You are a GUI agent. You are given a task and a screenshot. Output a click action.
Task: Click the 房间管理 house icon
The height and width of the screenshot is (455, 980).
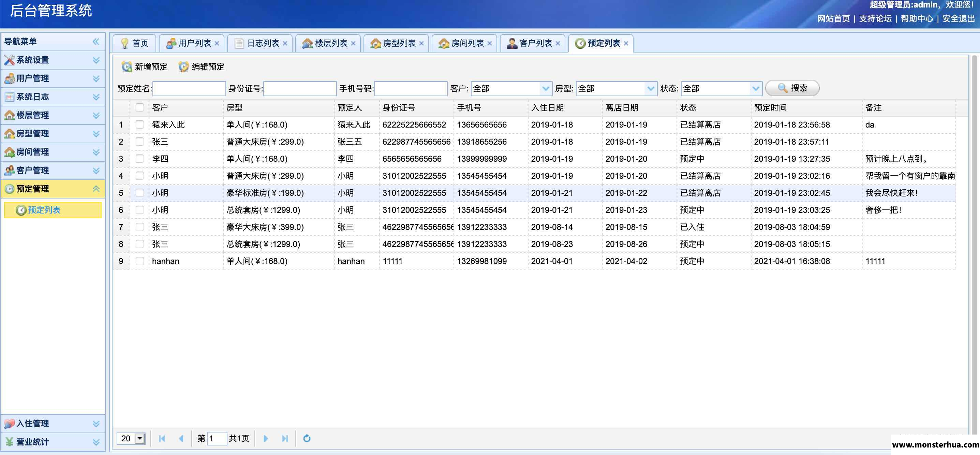click(x=9, y=152)
